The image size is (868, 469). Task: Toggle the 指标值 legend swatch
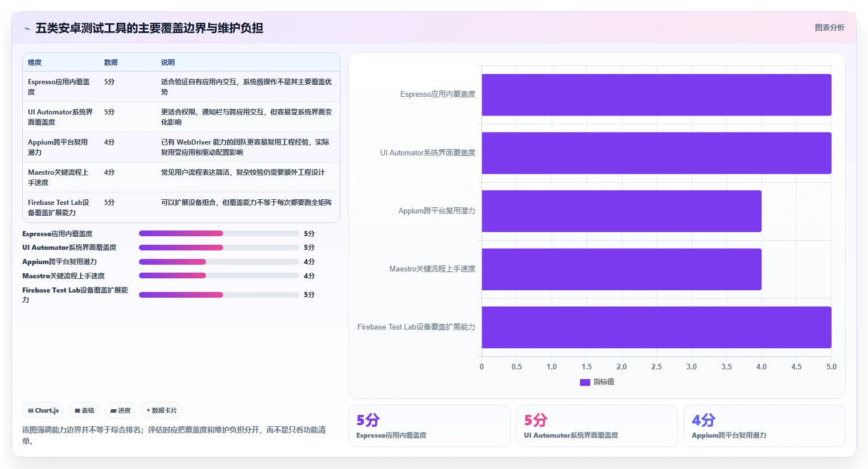[x=585, y=382]
